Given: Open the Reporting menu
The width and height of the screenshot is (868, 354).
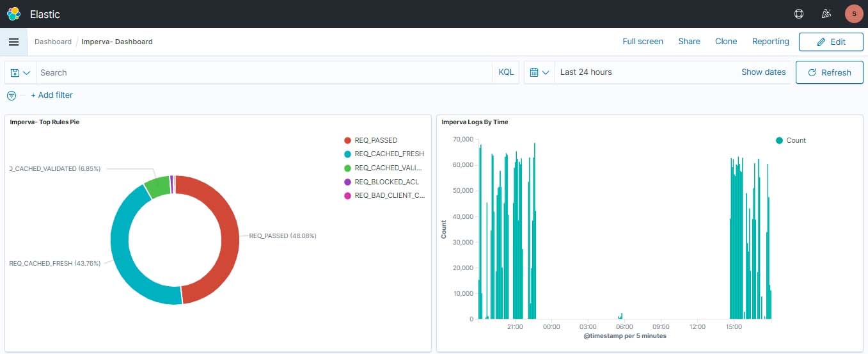Looking at the screenshot, I should (770, 42).
